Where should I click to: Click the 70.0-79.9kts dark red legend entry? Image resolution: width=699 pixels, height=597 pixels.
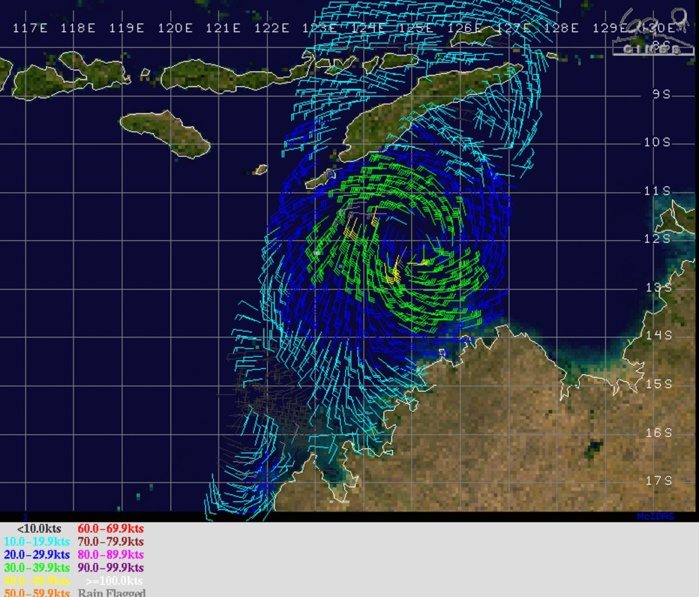[x=111, y=541]
